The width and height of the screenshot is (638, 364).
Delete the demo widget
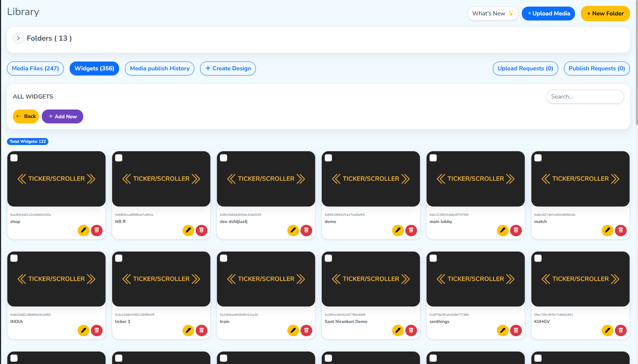pos(411,230)
